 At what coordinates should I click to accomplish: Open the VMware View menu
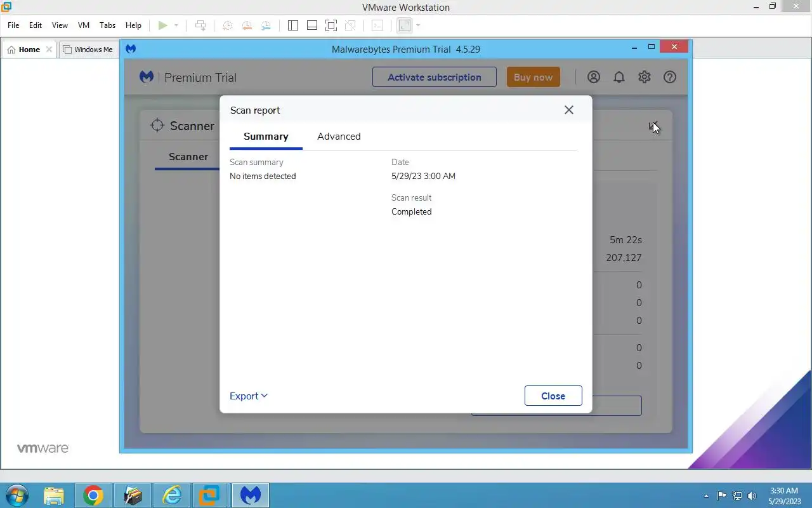pyautogui.click(x=60, y=25)
